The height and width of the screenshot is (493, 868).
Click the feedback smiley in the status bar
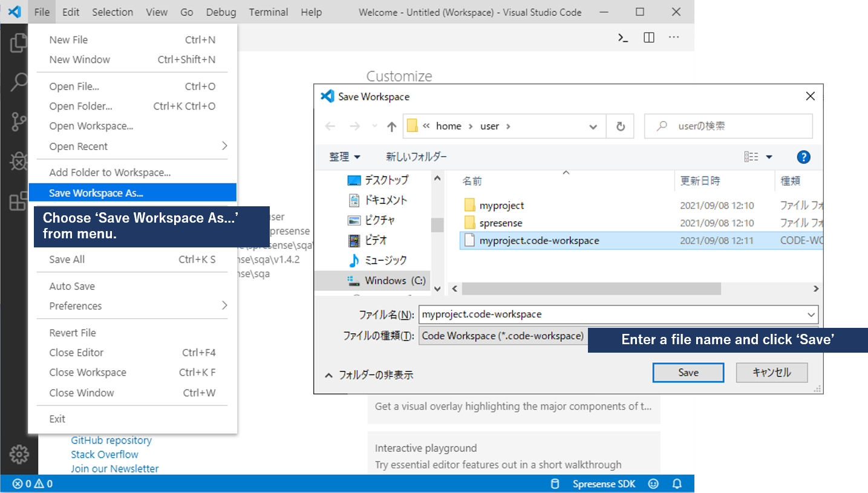(x=652, y=483)
